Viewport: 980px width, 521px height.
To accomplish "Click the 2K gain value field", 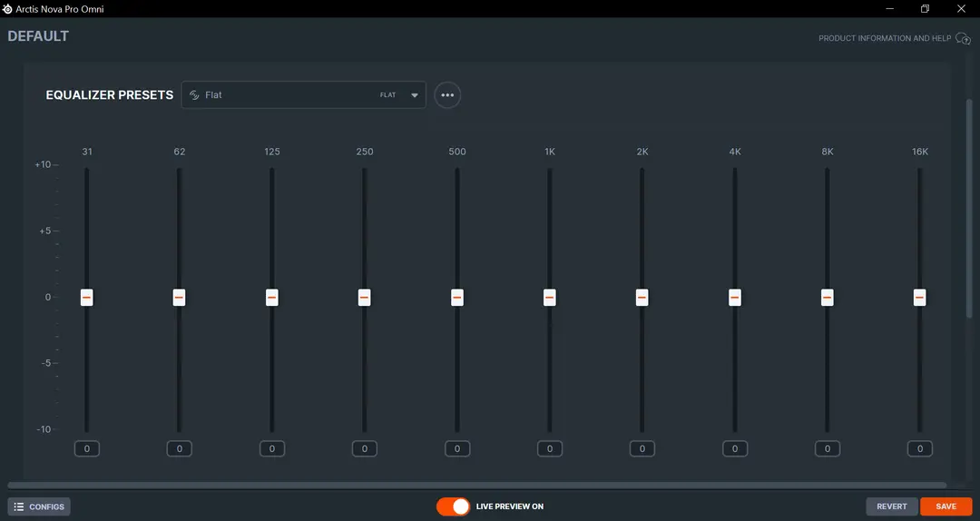I will (x=642, y=448).
